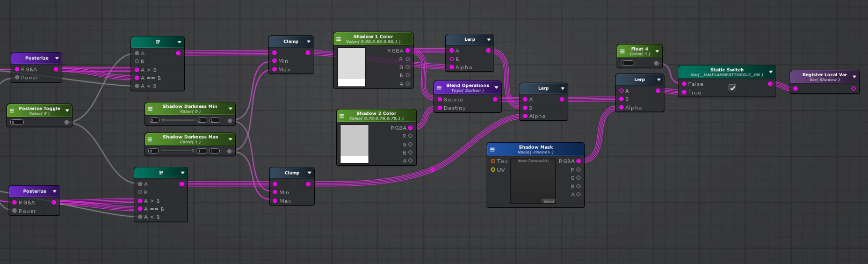This screenshot has height=264, width=868.
Task: Open Shadow 1 Color swatch picker
Action: pos(351,67)
